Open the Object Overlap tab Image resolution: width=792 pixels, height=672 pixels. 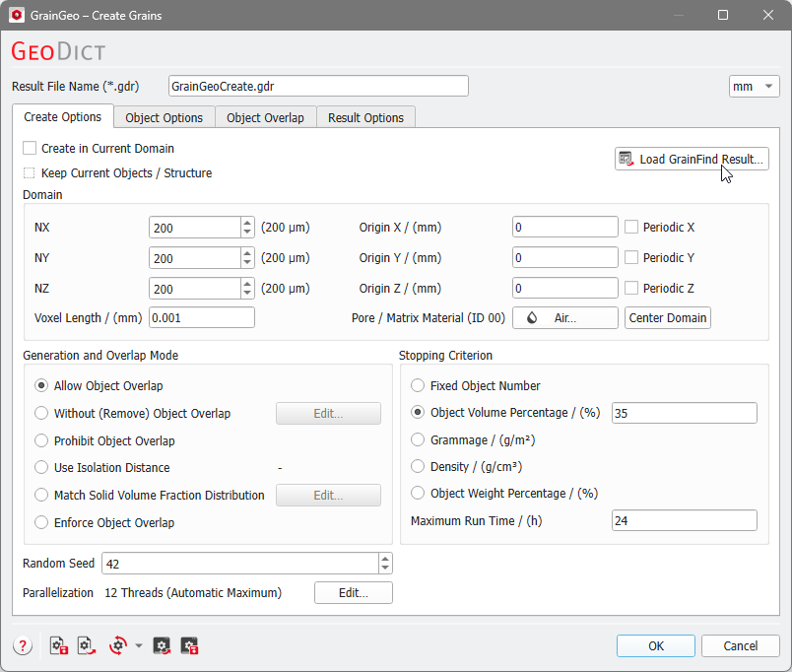(x=265, y=117)
